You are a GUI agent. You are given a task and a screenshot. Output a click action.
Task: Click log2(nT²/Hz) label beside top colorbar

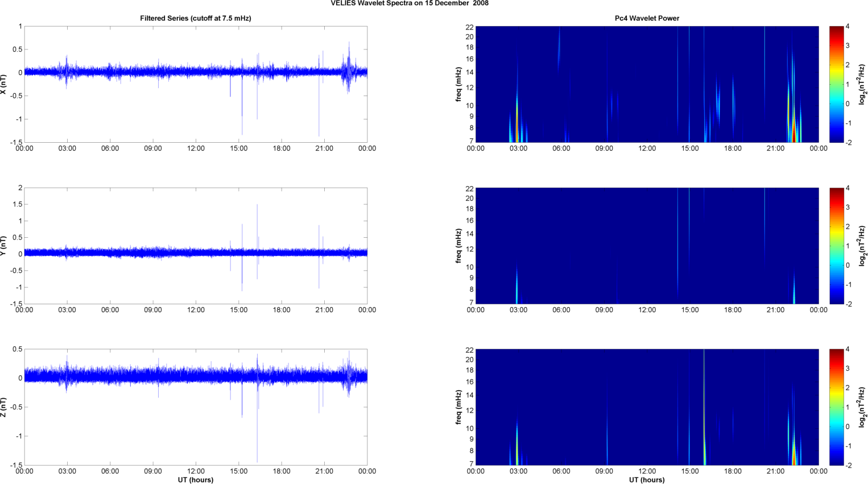tap(862, 84)
